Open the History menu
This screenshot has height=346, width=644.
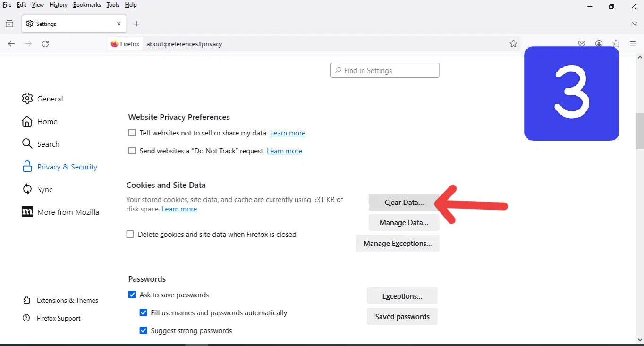[x=58, y=5]
